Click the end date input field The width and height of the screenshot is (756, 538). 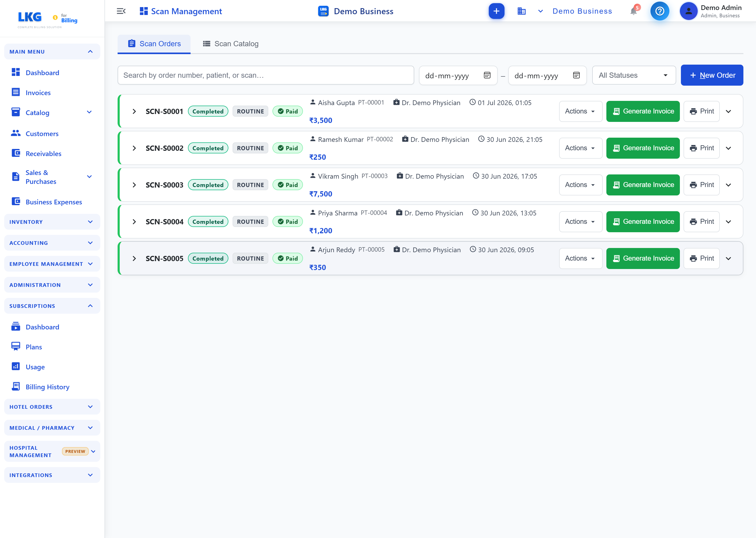547,75
